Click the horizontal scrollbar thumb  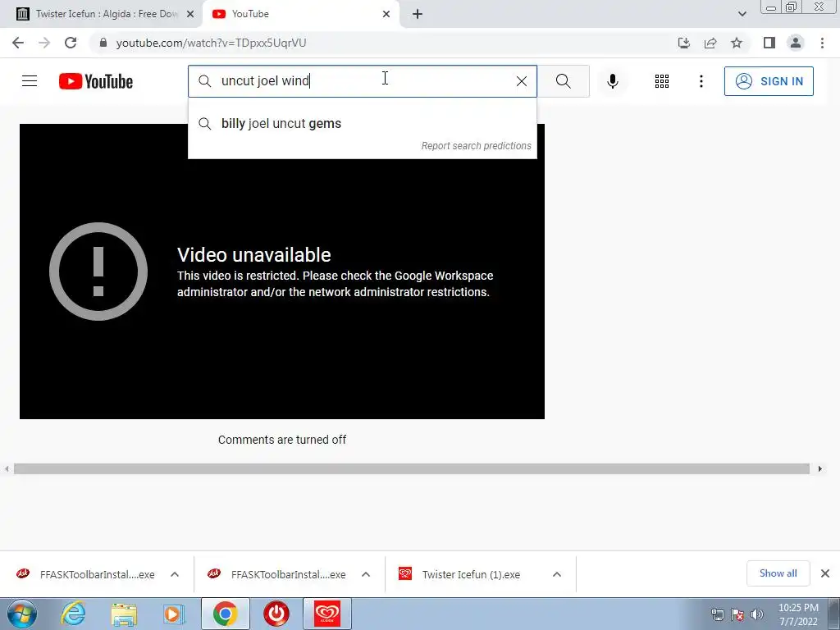click(412, 468)
